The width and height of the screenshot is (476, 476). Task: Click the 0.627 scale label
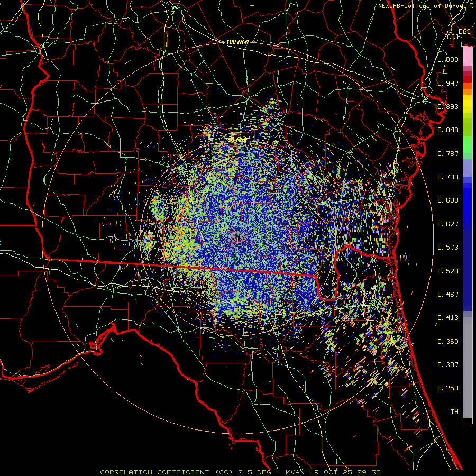pos(448,224)
